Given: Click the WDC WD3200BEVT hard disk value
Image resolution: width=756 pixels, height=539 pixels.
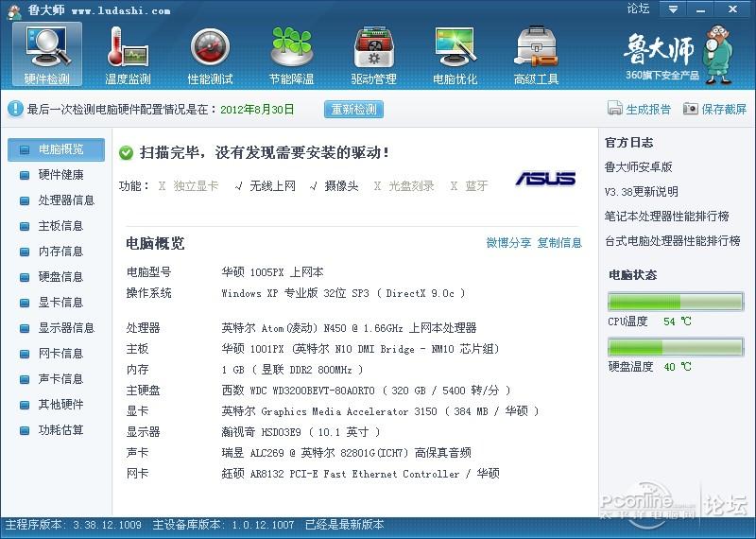Looking at the screenshot, I should (x=366, y=391).
